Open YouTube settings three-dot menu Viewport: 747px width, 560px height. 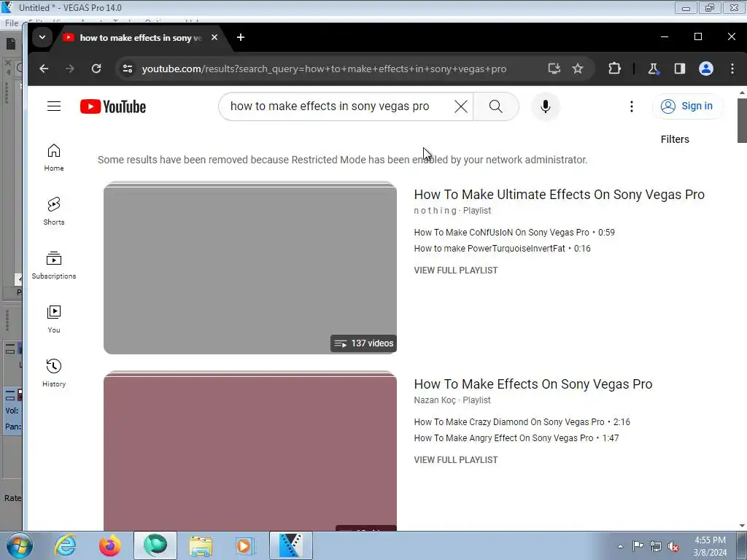[x=632, y=106]
